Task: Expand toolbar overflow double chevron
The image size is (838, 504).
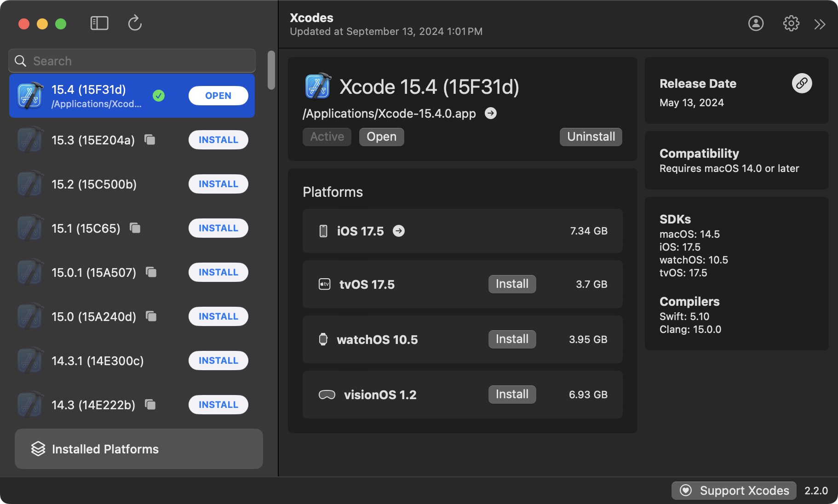Action: 820,24
